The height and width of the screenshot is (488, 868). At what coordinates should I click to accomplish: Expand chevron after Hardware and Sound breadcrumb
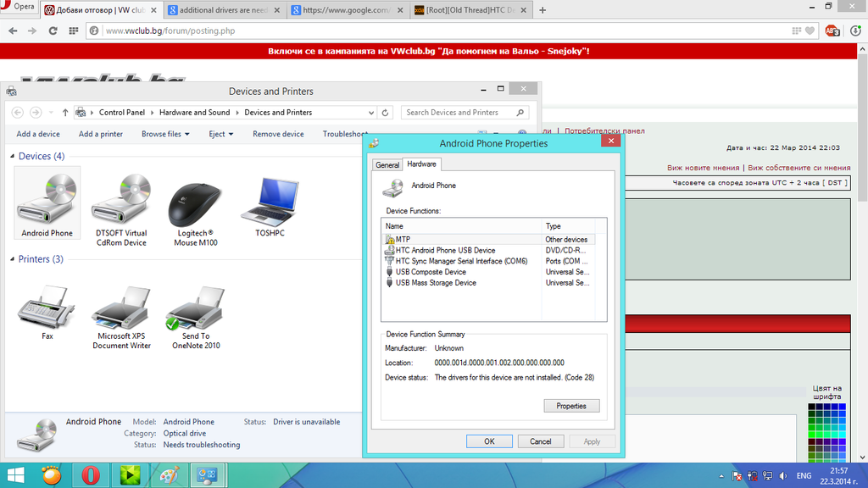click(237, 113)
